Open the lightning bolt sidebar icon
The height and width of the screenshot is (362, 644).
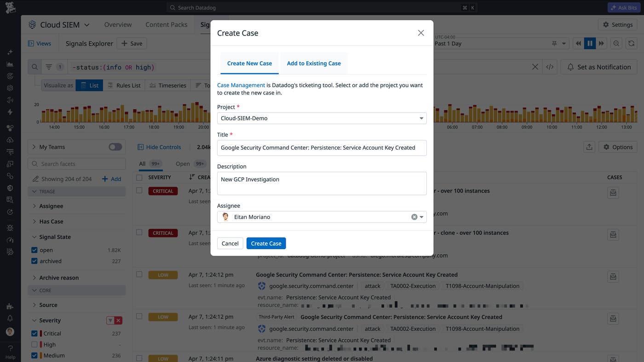coord(10,112)
